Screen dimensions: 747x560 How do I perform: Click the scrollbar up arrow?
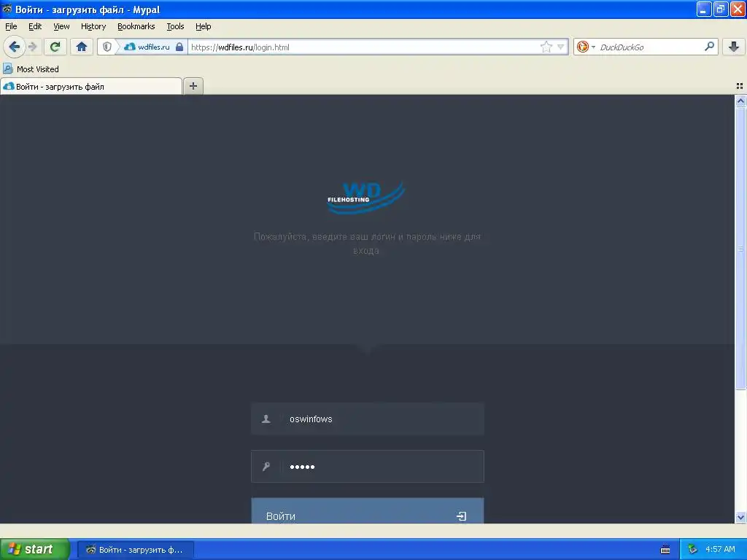point(740,101)
